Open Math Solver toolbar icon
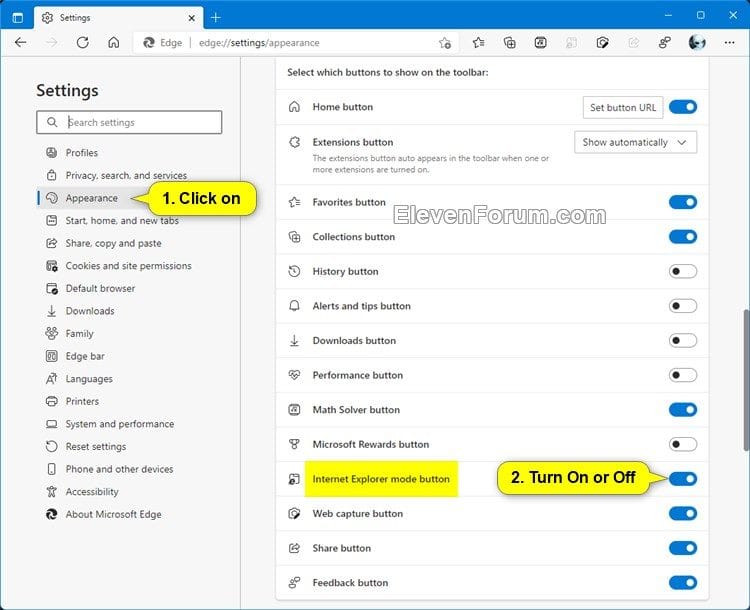This screenshot has width=750, height=610. 540,43
